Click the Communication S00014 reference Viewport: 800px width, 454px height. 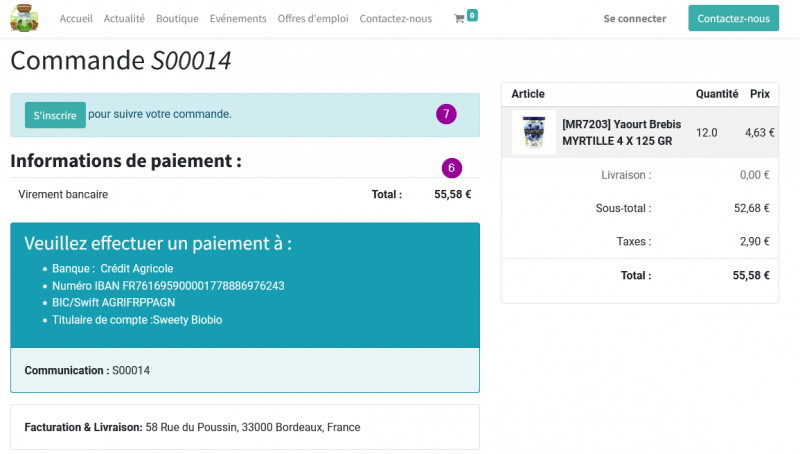(87, 370)
